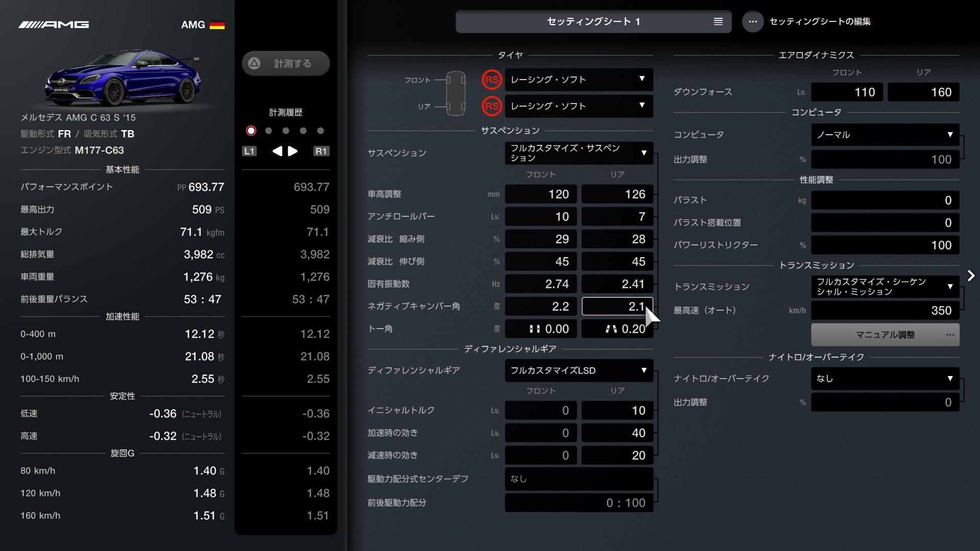Click the triangle measure icon
The image size is (980, 551).
[x=254, y=63]
